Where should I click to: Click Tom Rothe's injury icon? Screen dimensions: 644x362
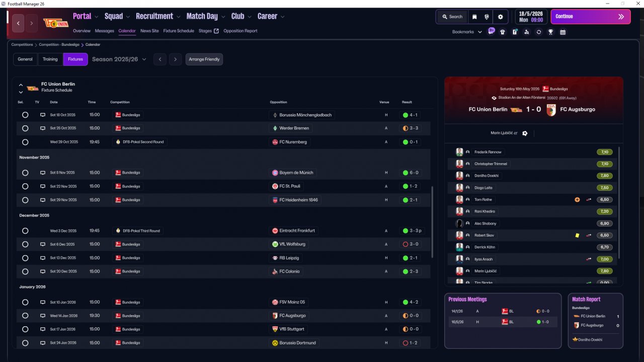point(577,200)
